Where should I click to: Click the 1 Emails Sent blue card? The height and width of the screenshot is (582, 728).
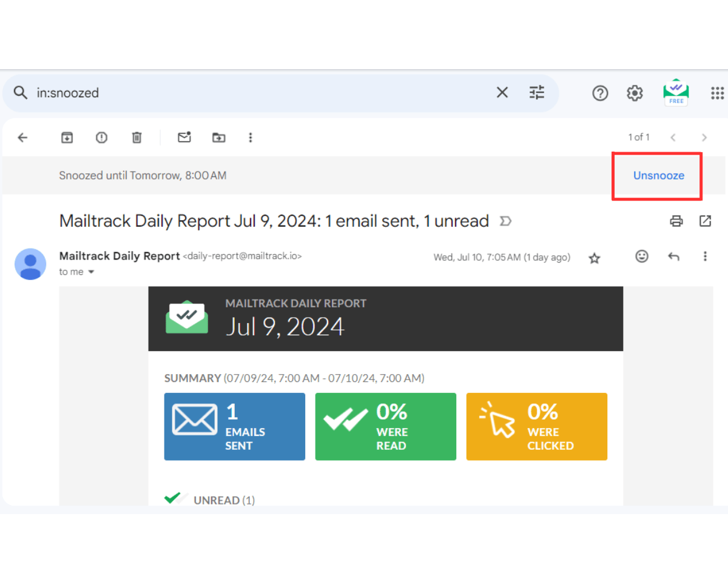(235, 427)
